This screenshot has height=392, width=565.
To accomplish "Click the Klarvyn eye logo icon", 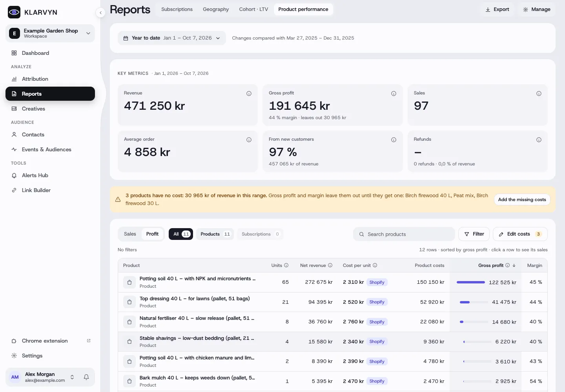I will click(x=14, y=12).
